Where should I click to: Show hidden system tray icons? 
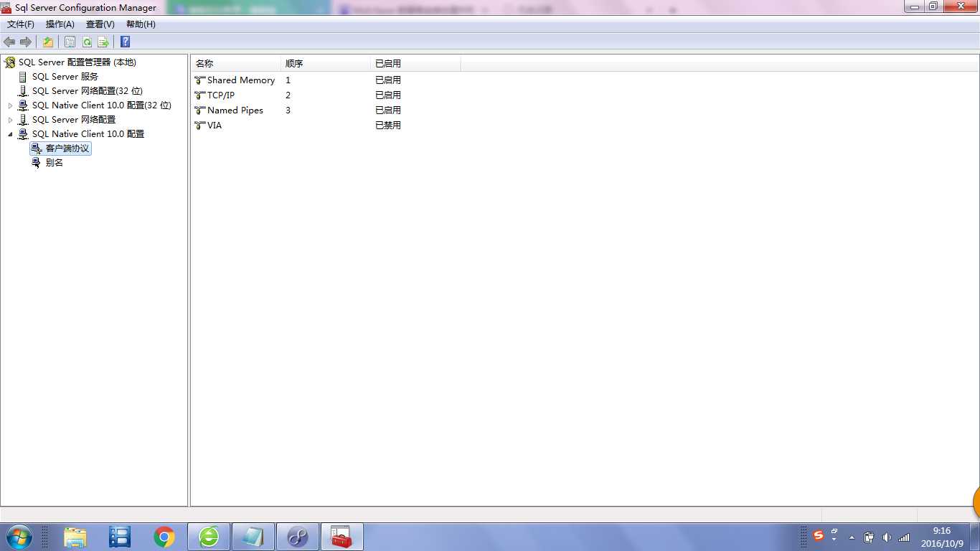coord(852,537)
